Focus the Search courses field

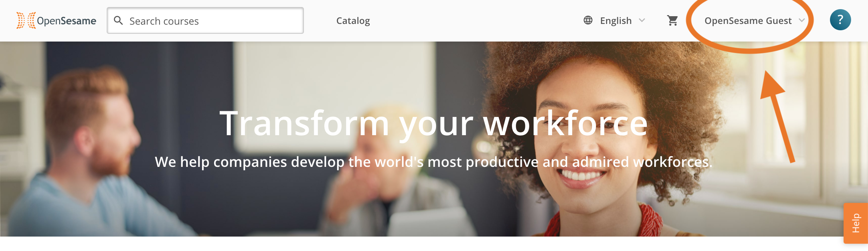[x=205, y=20]
